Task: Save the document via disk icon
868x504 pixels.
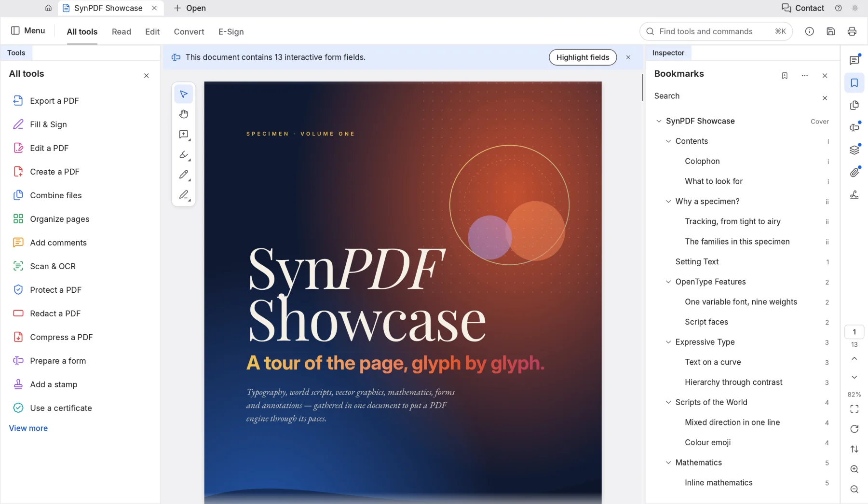Action: [830, 31]
